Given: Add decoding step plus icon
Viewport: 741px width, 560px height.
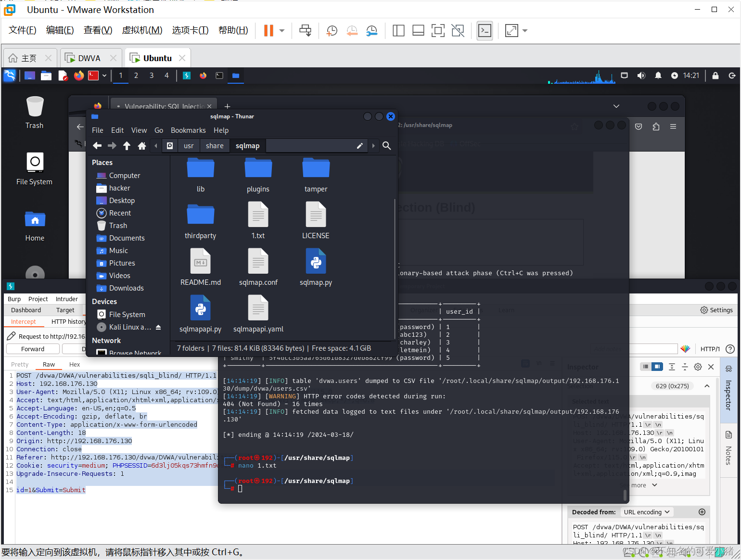Looking at the screenshot, I should point(702,512).
